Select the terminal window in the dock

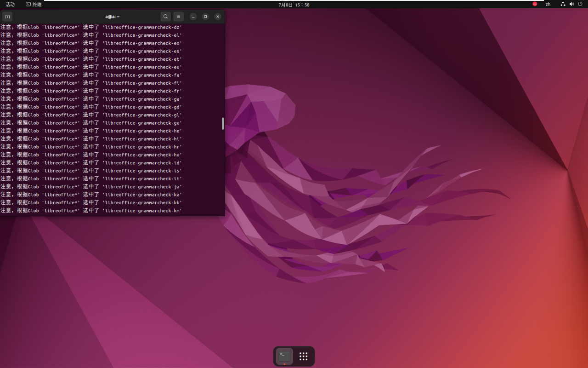tap(284, 356)
